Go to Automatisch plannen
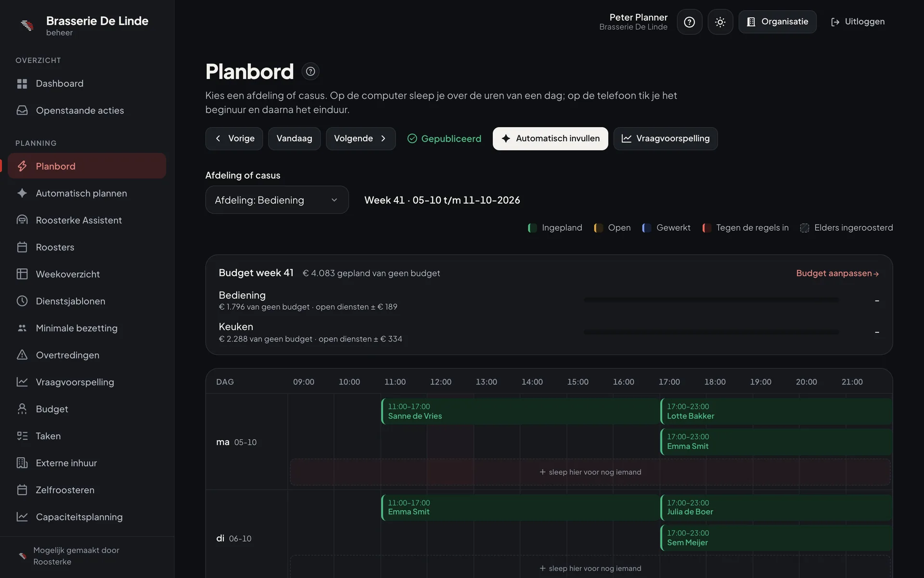Screen dimensions: 924x578 pos(87,193)
